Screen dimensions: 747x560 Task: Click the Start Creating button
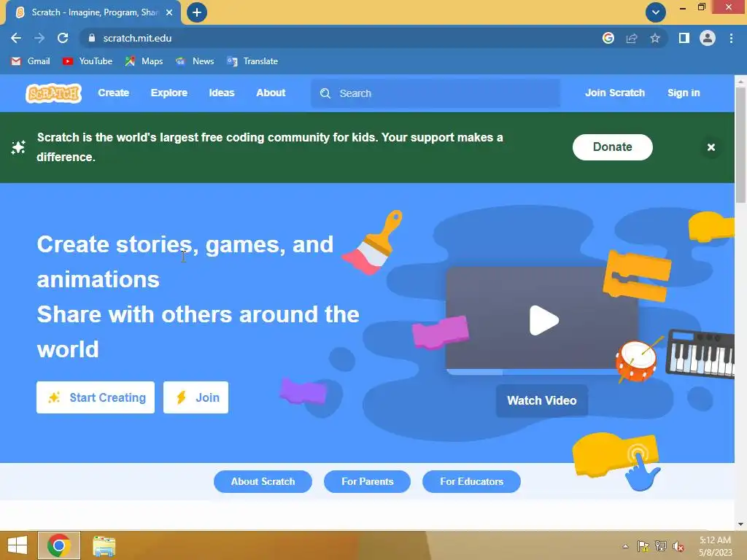click(x=96, y=397)
